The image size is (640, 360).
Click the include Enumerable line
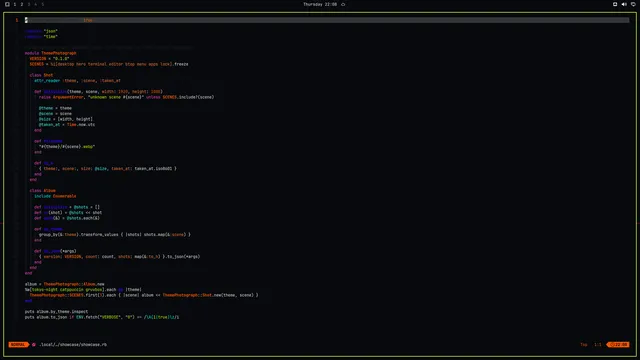click(x=55, y=196)
